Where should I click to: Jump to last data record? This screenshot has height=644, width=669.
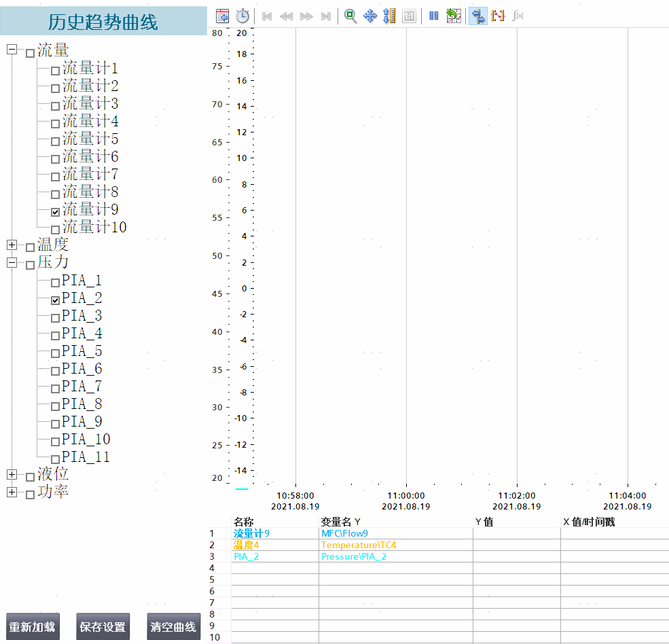326,16
